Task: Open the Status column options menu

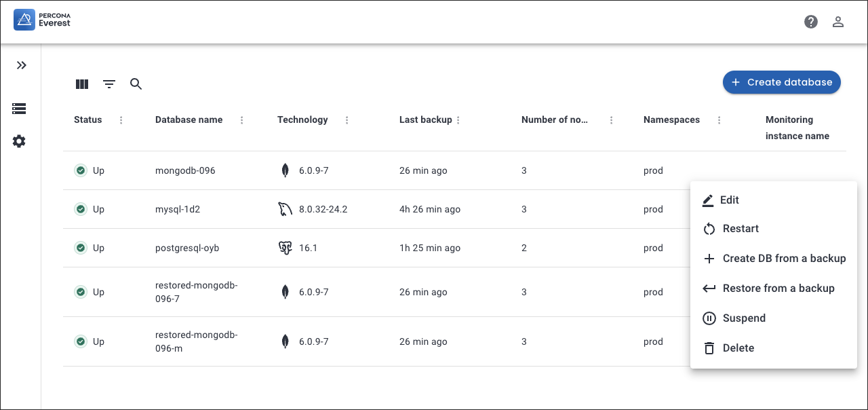Action: (121, 120)
